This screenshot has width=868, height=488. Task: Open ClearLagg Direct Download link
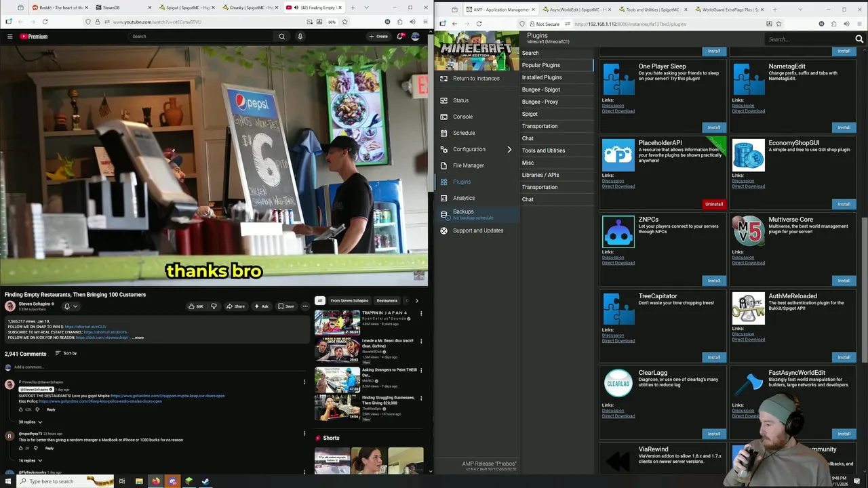[x=618, y=416]
